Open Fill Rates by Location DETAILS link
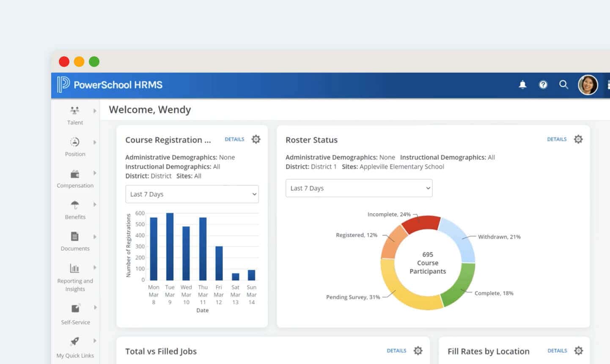610x364 pixels. click(557, 350)
